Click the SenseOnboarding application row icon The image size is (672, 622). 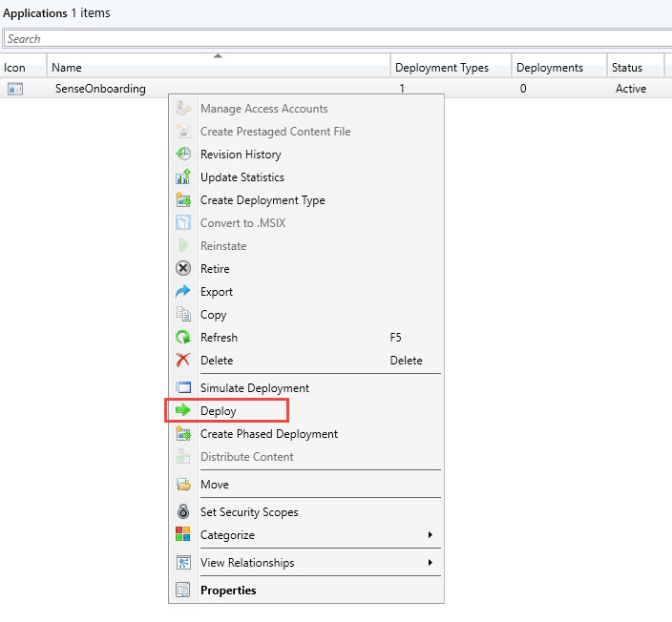tap(15, 89)
